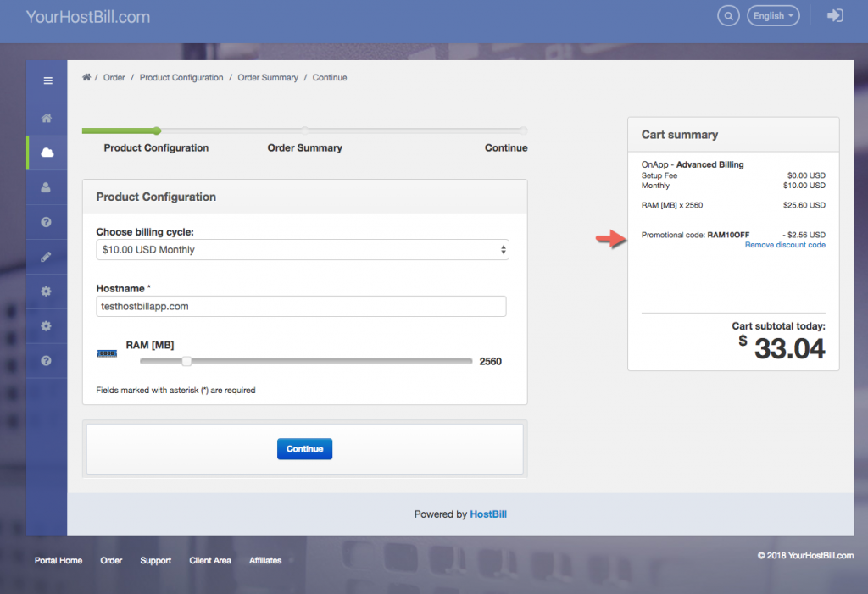Click the YourHostBill.com logo
The width and height of the screenshot is (868, 594).
(x=88, y=17)
